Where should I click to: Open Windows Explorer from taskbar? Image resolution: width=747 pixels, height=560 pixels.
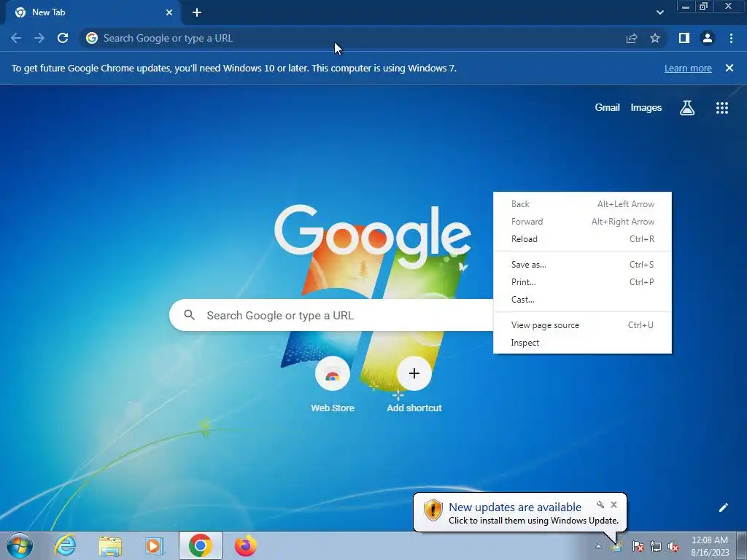coord(110,545)
